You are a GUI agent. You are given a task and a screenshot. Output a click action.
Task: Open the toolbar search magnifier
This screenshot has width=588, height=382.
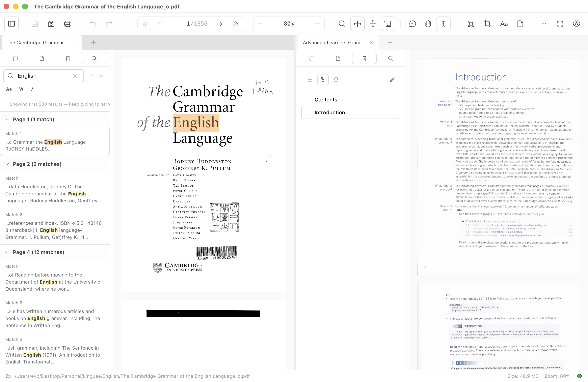(342, 24)
